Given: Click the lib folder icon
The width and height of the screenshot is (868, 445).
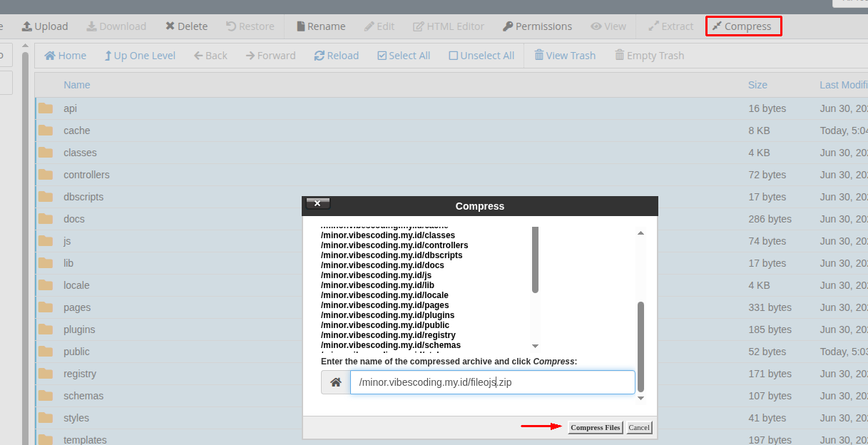Looking at the screenshot, I should pos(46,263).
